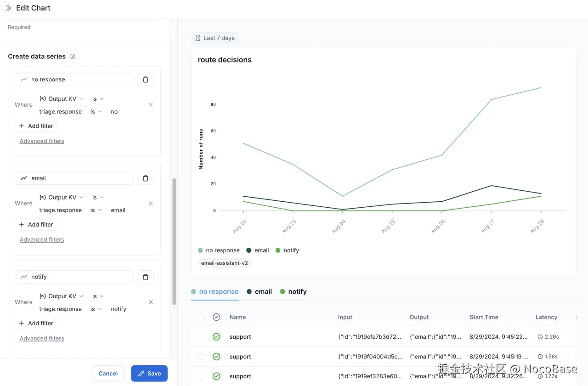Remove the 'email' series filter with X

pos(151,204)
